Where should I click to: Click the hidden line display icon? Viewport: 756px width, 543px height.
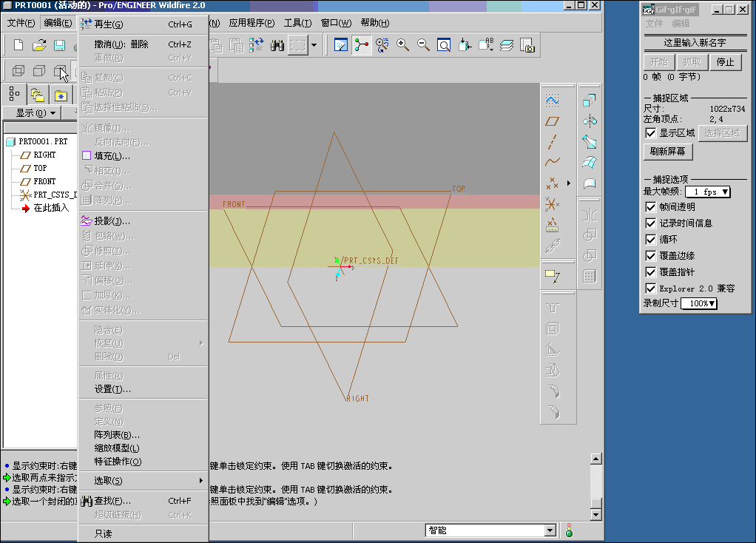(x=39, y=71)
